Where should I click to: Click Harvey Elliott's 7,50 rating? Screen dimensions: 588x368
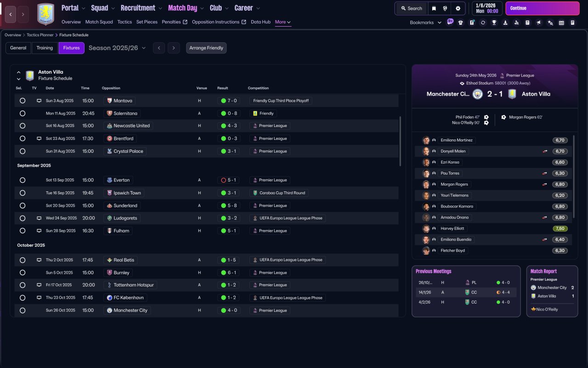pyautogui.click(x=560, y=229)
